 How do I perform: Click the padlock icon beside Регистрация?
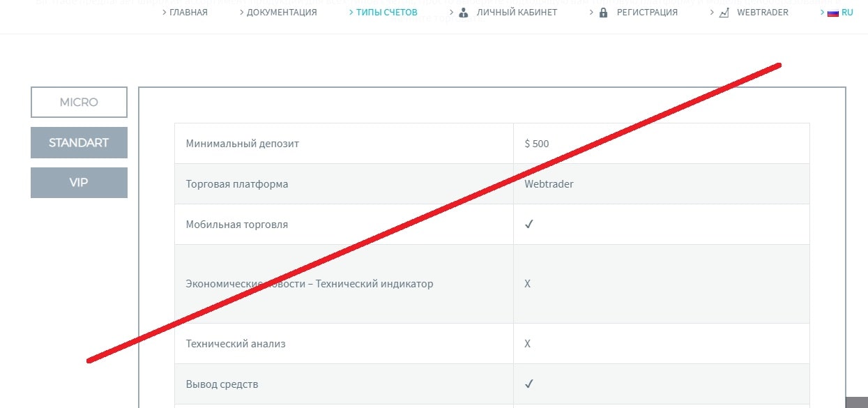603,13
